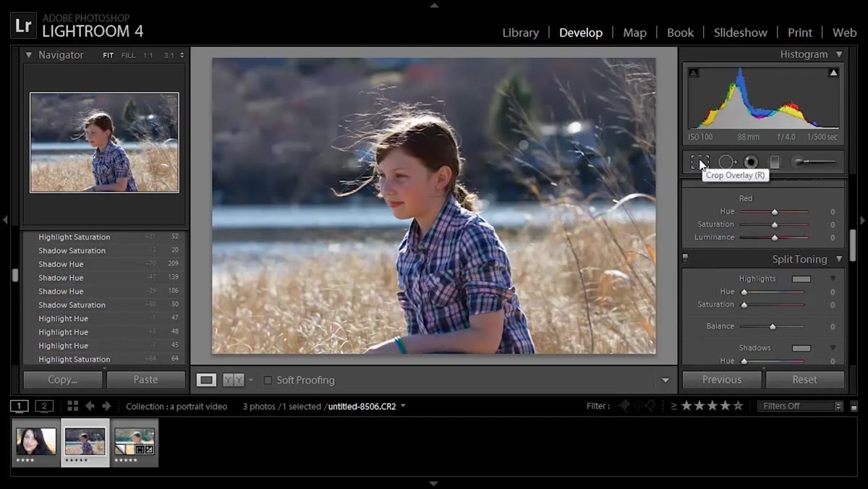The width and height of the screenshot is (868, 489).
Task: Click the Navigator preview image
Action: point(104,143)
